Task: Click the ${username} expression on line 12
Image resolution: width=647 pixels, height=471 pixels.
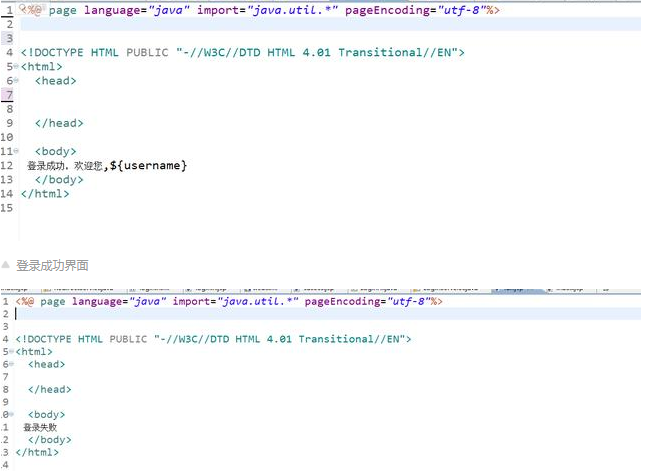Action: tap(148, 165)
